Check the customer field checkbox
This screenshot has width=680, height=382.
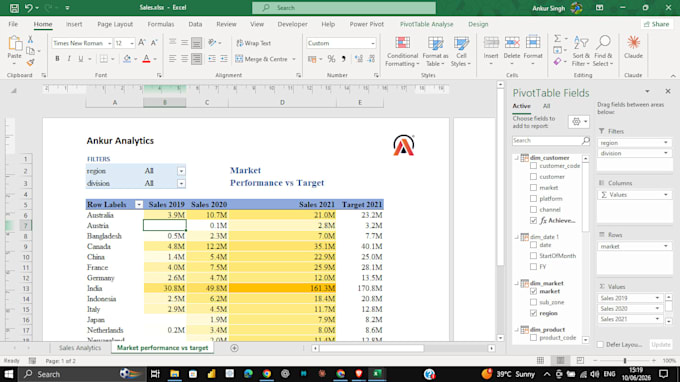(533, 177)
